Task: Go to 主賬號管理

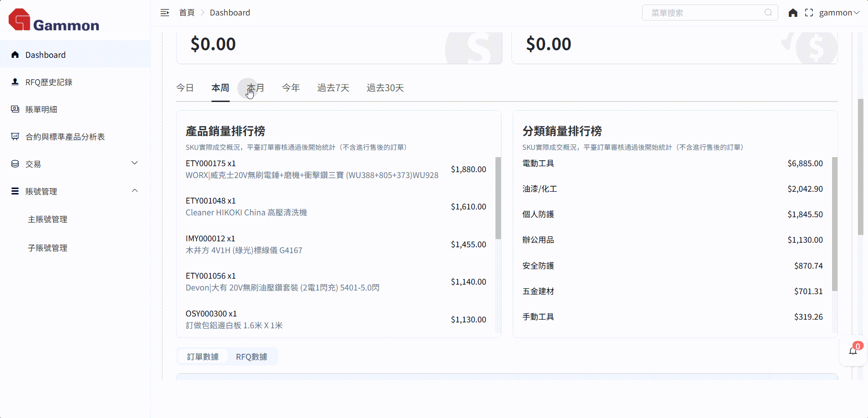Action: pyautogui.click(x=47, y=219)
